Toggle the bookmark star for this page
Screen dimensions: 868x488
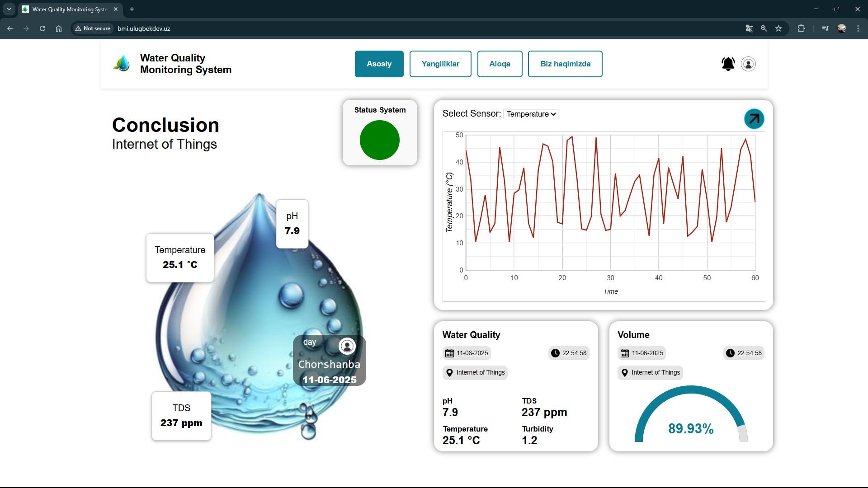tap(779, 28)
